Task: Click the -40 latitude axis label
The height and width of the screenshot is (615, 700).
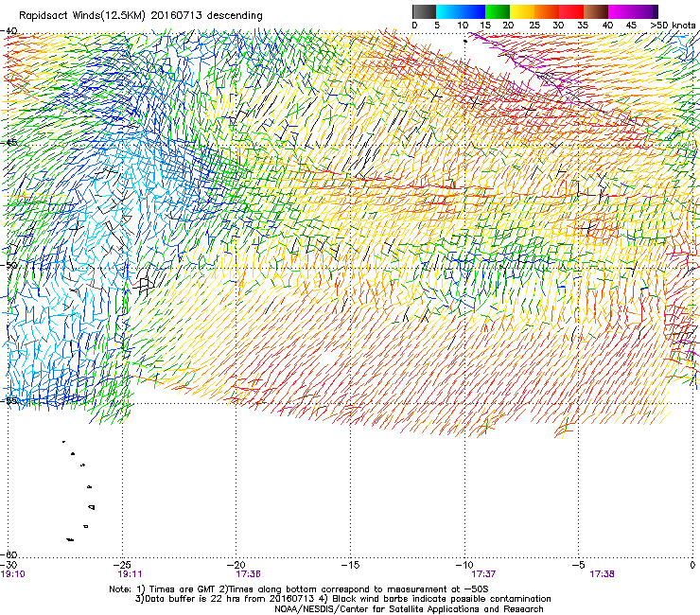Action: (x=9, y=31)
